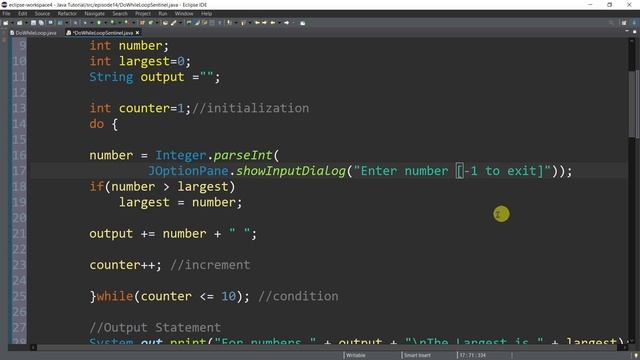
Task: Click the "//initialization" comment on line 13
Action: point(250,108)
